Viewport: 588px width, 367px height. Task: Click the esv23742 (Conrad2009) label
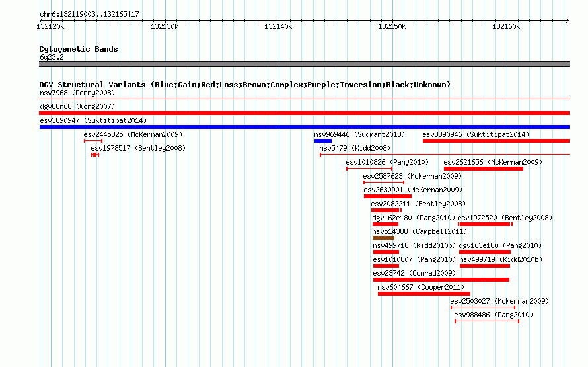(414, 273)
